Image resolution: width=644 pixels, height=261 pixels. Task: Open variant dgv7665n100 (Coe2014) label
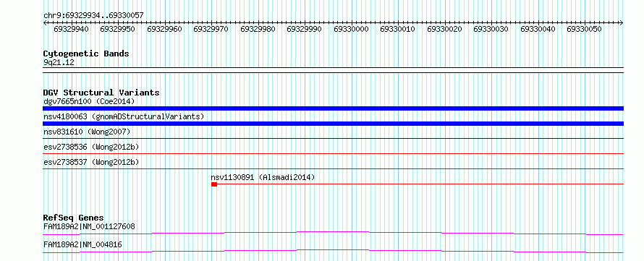(x=89, y=101)
